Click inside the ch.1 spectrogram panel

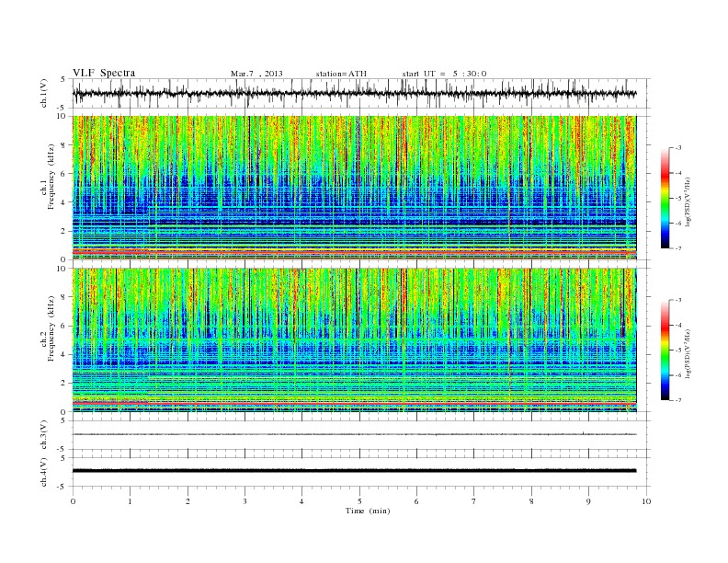click(x=354, y=188)
